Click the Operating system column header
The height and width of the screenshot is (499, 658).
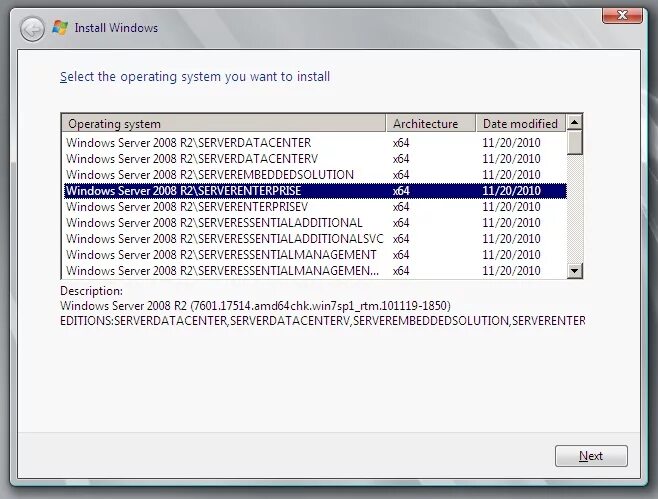coord(224,123)
